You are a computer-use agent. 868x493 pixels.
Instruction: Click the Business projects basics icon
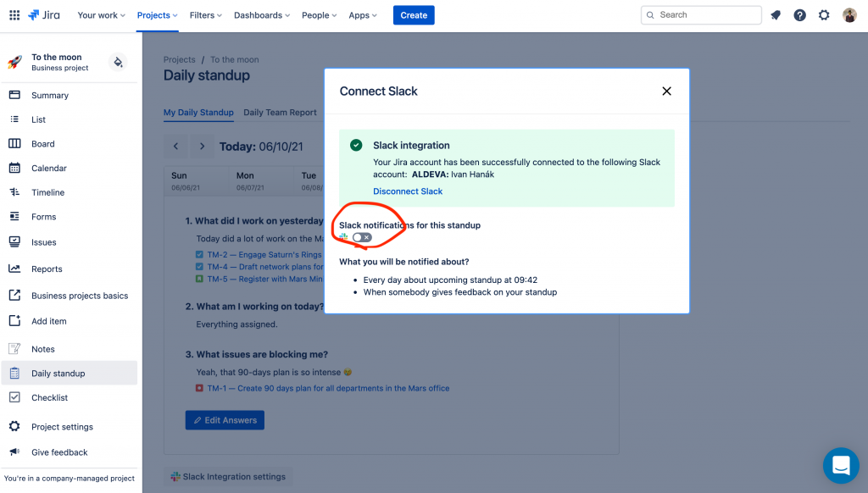coord(15,296)
